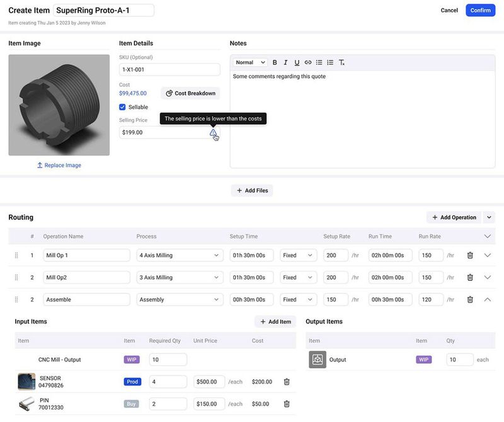Create a numbered list in Notes
This screenshot has width=504, height=422.
pos(329,62)
